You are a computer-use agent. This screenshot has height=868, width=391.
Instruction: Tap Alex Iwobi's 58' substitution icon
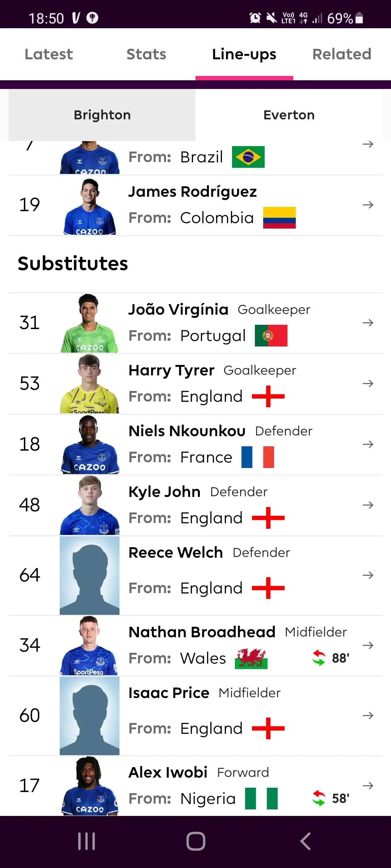[319, 798]
